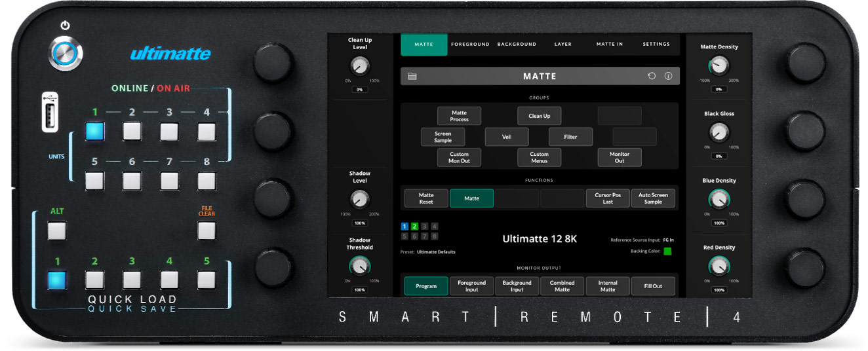
Task: Click the Matte Density 0% value box
Action: tap(719, 89)
